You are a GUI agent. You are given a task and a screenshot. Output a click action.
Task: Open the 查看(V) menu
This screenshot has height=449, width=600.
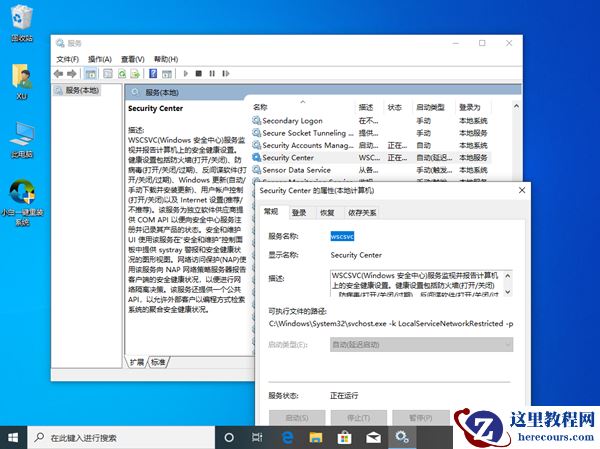(133, 59)
